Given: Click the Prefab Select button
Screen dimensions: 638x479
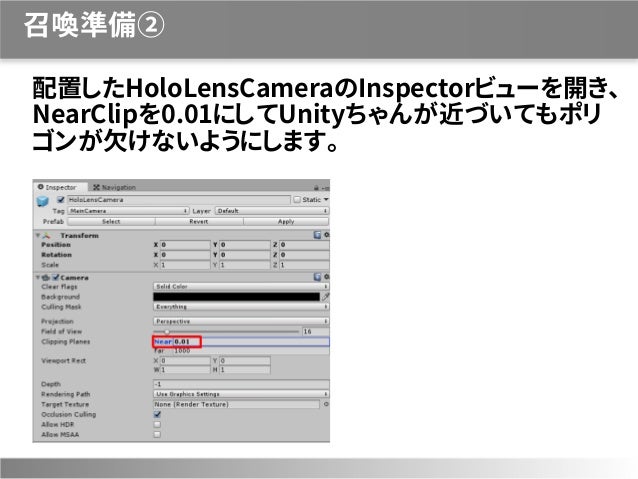Looking at the screenshot, I should (111, 221).
